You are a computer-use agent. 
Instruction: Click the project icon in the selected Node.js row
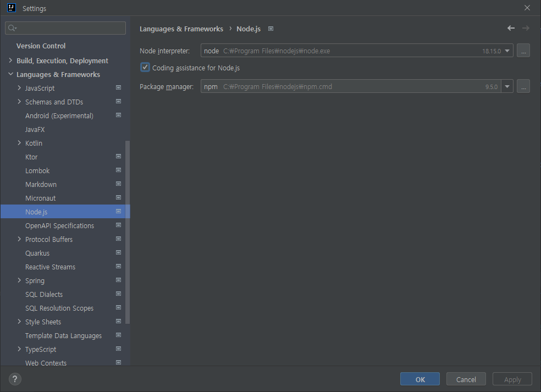[118, 212]
